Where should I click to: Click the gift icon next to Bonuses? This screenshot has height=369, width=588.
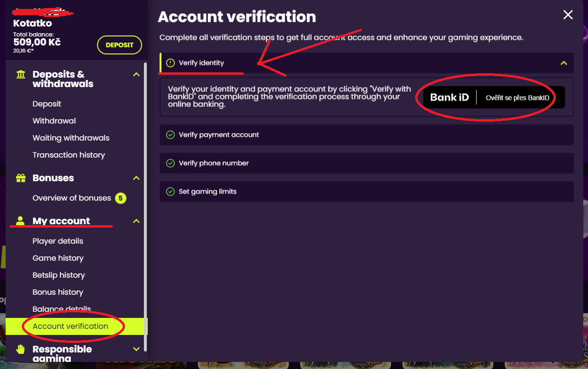pyautogui.click(x=21, y=178)
